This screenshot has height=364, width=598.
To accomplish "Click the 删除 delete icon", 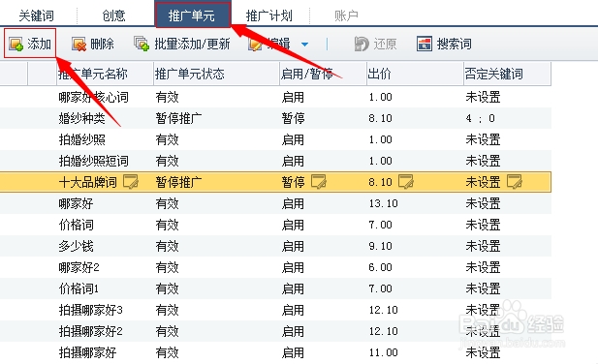I will click(x=79, y=45).
